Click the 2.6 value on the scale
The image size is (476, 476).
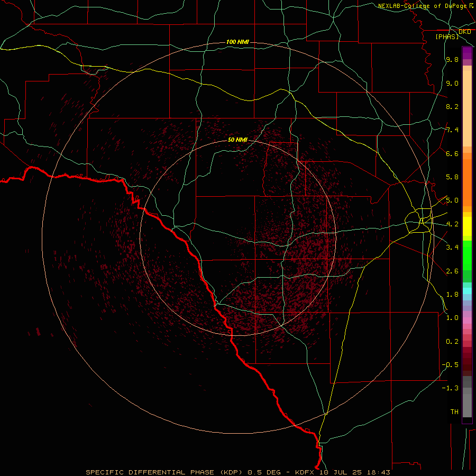[x=452, y=271]
